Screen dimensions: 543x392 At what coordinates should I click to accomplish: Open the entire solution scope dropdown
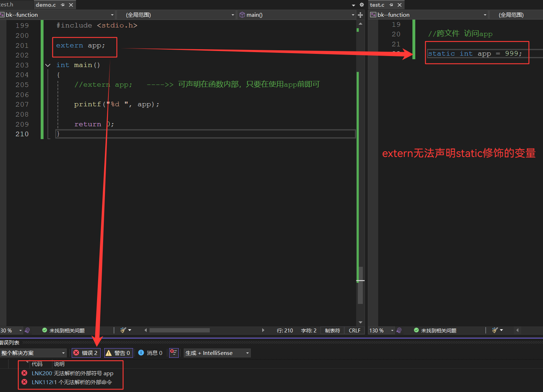click(x=33, y=353)
